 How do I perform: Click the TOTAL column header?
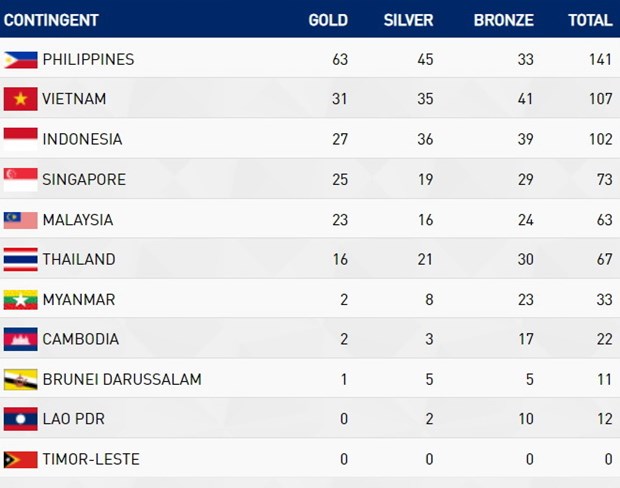point(590,20)
